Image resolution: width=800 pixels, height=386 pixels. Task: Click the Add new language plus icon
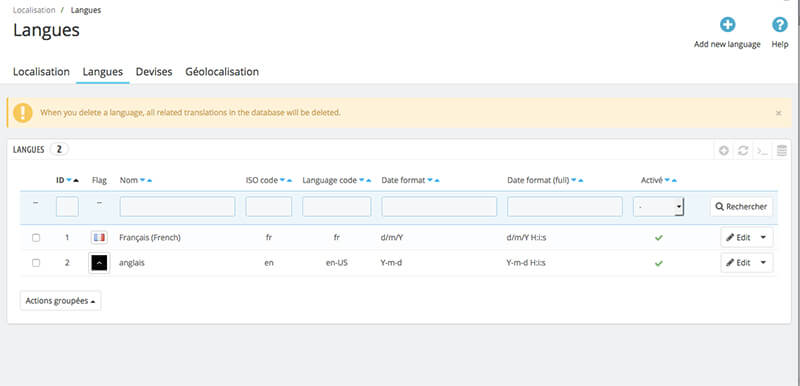728,24
